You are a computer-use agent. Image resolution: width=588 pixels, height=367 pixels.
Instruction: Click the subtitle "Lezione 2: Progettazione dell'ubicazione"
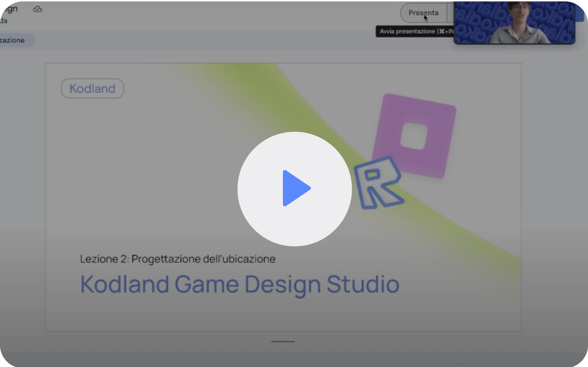(178, 259)
